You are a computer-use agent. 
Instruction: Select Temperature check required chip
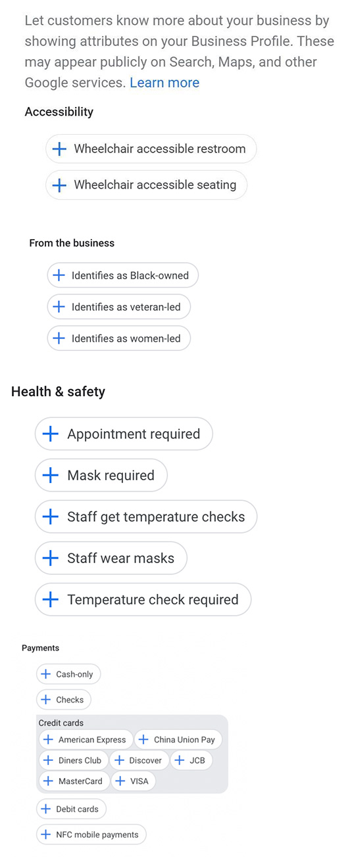point(143,599)
